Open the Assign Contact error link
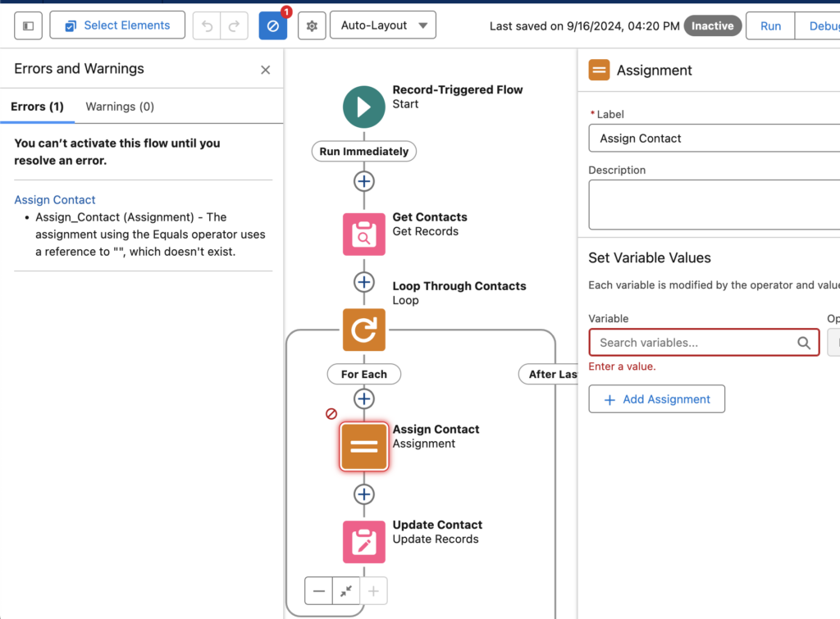This screenshot has height=619, width=840. tap(55, 200)
